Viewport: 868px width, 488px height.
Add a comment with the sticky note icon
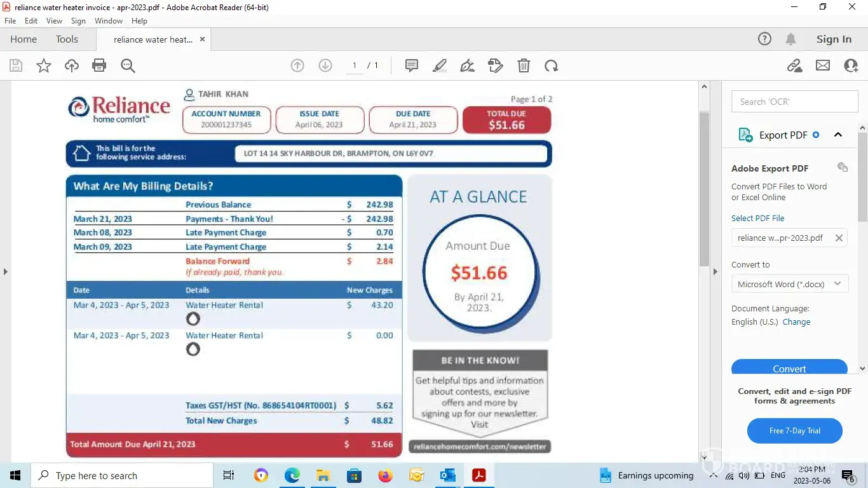click(412, 65)
